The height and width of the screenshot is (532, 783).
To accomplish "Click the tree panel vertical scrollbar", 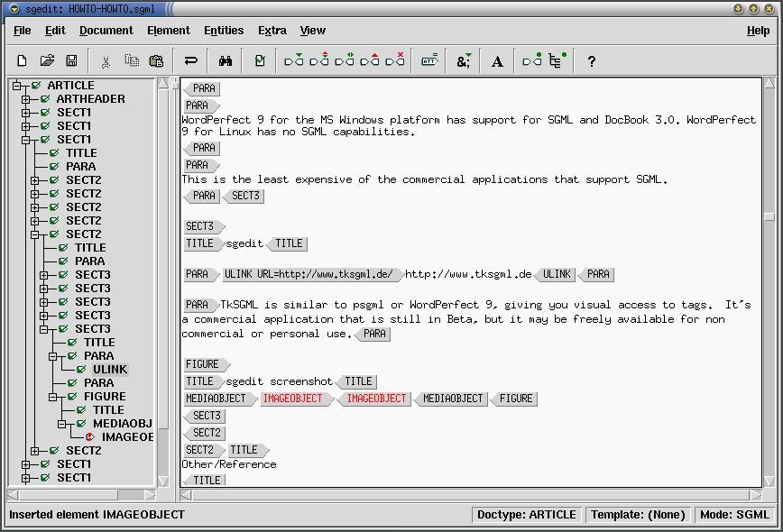I will point(163,271).
